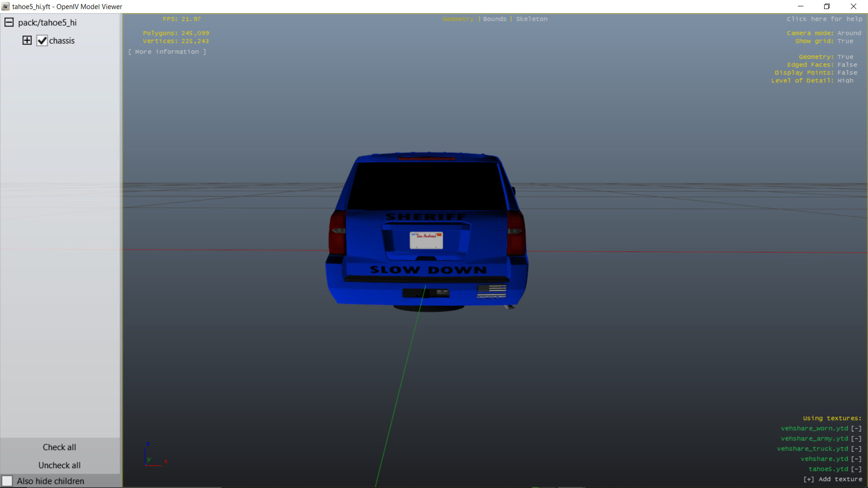Click the [+] Add texture option
The image size is (868, 488).
click(833, 479)
